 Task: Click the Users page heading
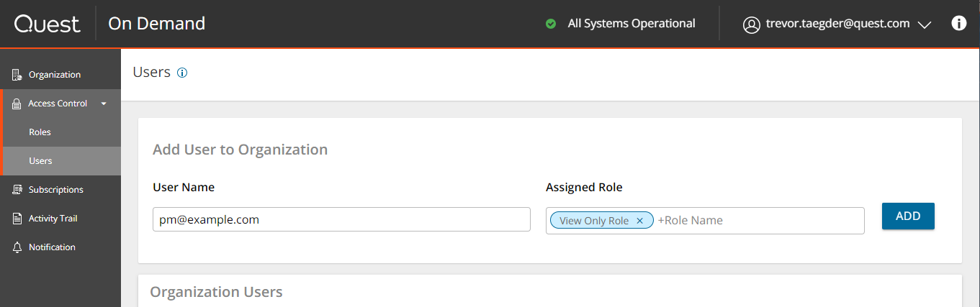click(x=152, y=72)
